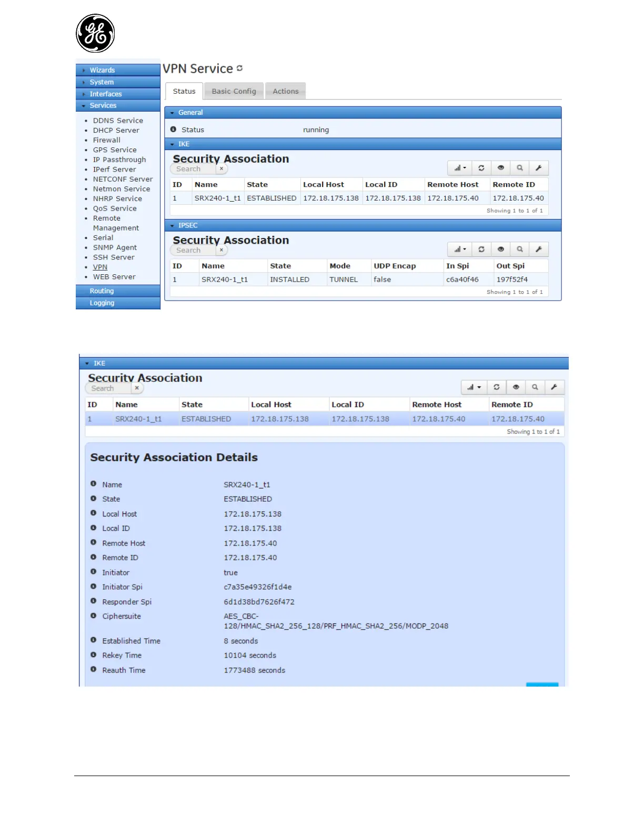Click Initiator Spi value c7a35e49326f1d4e
The height and width of the screenshot is (834, 644).
[258, 587]
